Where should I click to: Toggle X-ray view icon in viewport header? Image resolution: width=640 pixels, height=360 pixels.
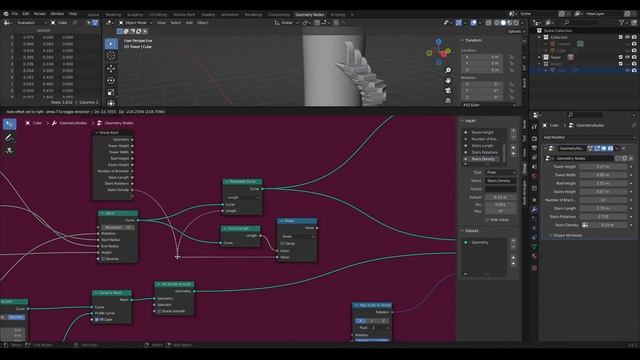488,23
